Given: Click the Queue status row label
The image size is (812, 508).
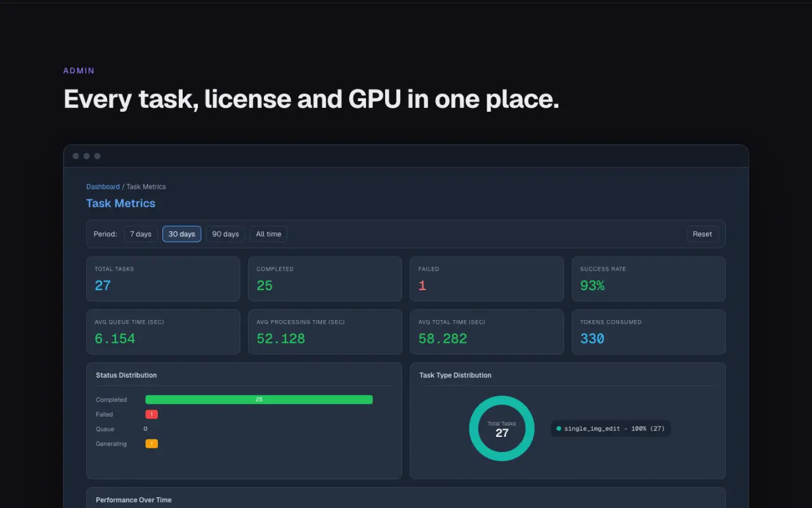Looking at the screenshot, I should pos(105,429).
